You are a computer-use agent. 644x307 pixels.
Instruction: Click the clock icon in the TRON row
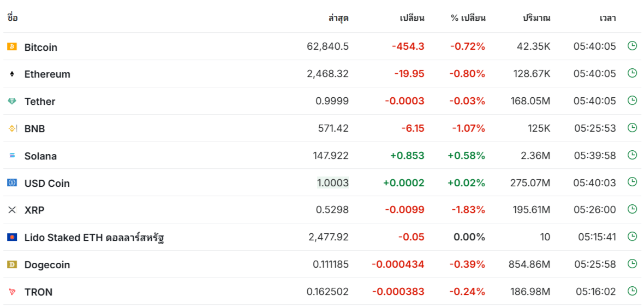coord(633,291)
